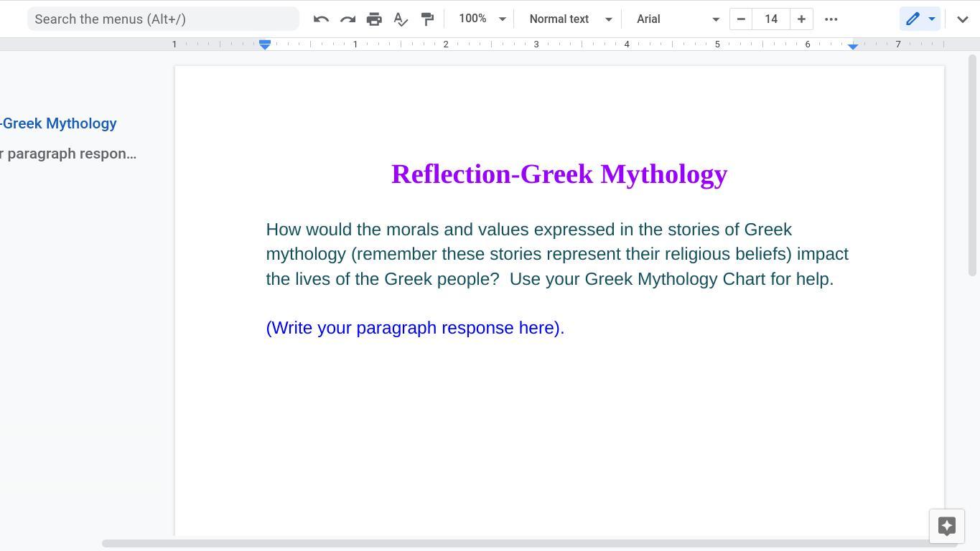Open the Explore button at bottom right
Viewport: 980px width, 551px height.
946,526
